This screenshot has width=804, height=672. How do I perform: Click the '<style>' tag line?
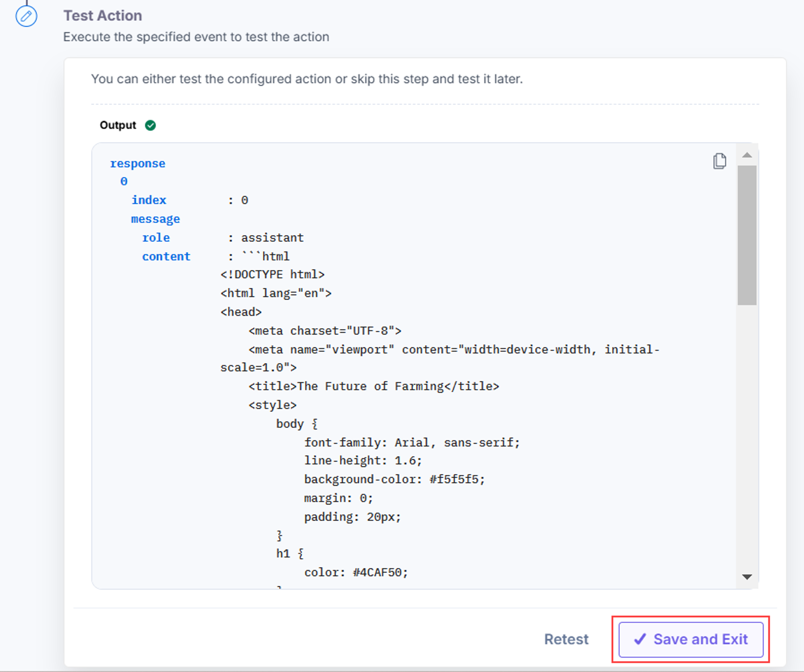click(272, 405)
